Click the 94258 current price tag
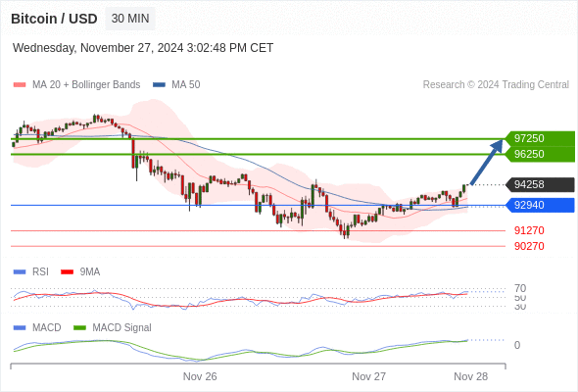 pyautogui.click(x=540, y=184)
